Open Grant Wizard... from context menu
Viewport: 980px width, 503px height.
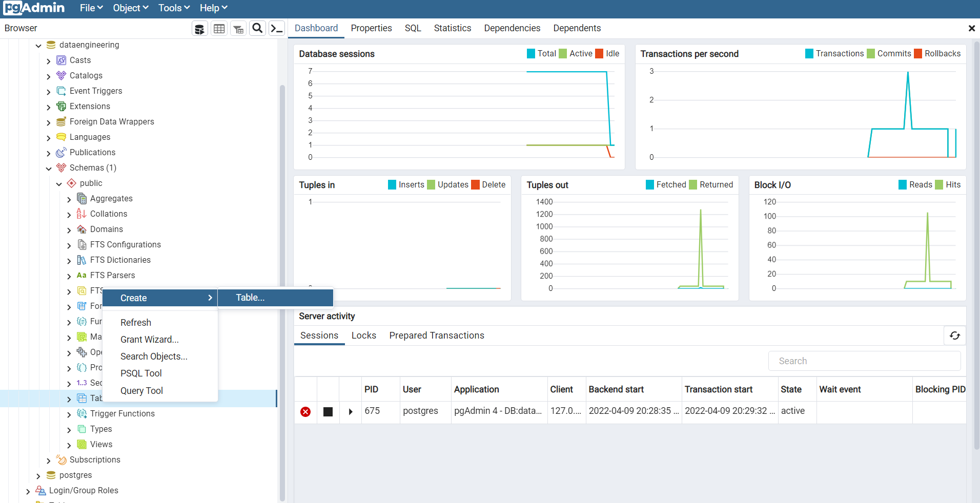[x=160, y=340]
